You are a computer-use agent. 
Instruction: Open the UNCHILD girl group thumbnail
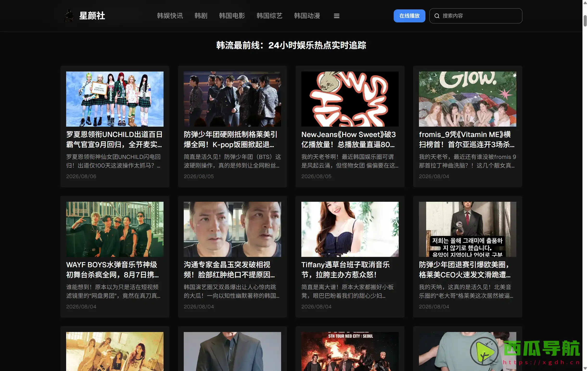tap(115, 99)
